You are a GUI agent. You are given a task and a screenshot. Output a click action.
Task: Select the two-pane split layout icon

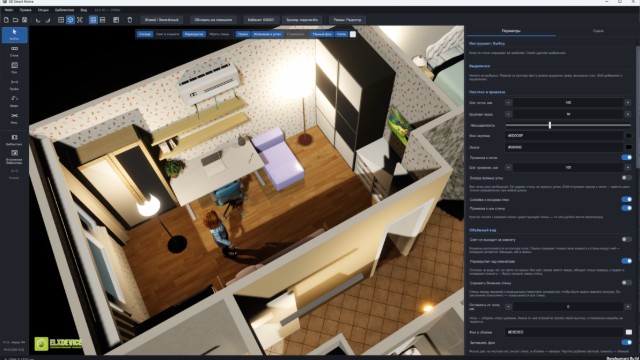(x=102, y=20)
